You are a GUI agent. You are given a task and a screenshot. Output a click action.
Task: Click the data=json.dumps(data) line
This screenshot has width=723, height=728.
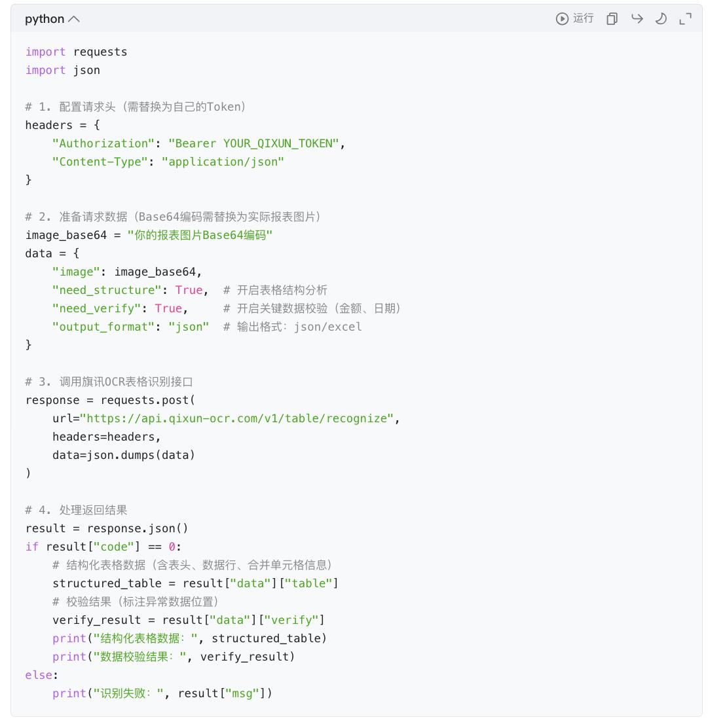pyautogui.click(x=124, y=455)
